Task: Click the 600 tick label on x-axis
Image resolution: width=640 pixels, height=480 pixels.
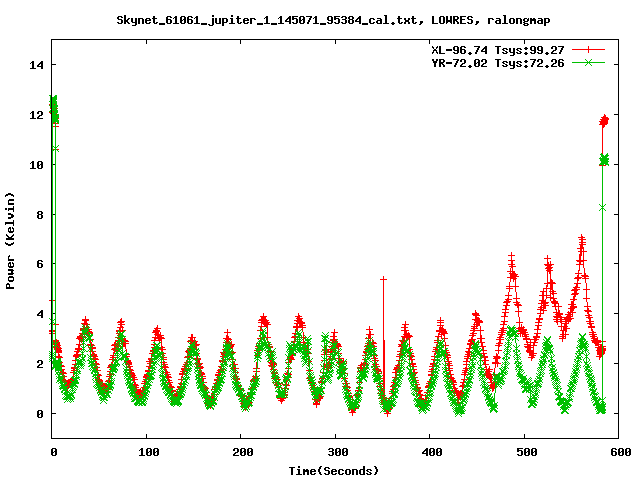Action: pos(619,452)
